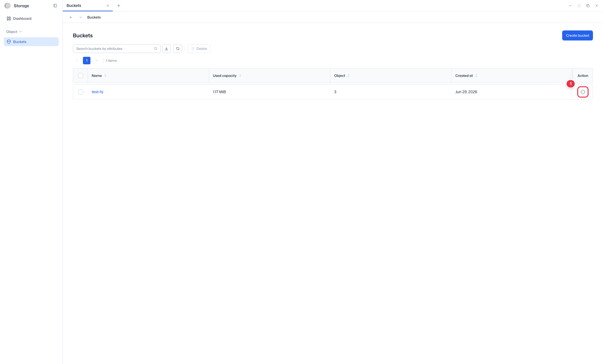Viewport: 603px width, 364px height.
Task: Go to previous page of buckets
Action: point(77,61)
